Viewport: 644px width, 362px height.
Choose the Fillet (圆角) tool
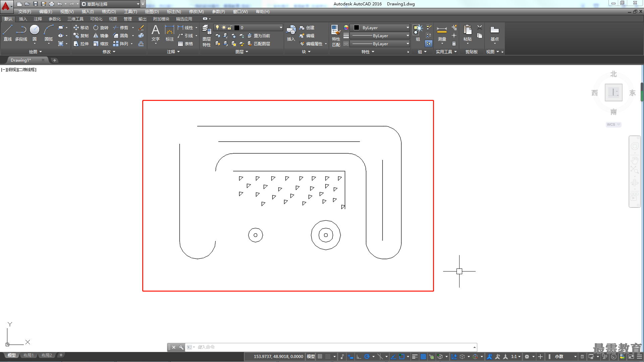tap(120, 36)
